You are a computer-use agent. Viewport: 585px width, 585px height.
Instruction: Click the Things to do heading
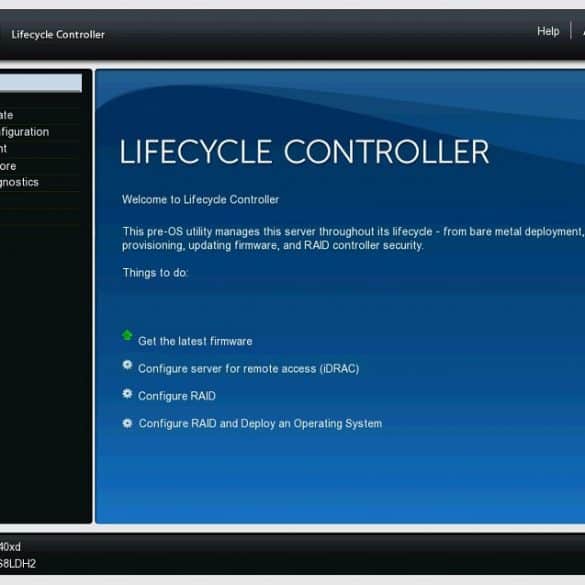[155, 273]
